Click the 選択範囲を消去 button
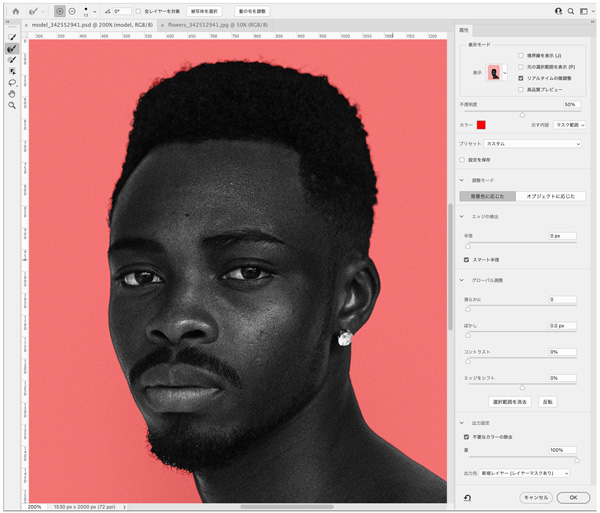Viewport: 600px width, 513px height. pos(510,402)
